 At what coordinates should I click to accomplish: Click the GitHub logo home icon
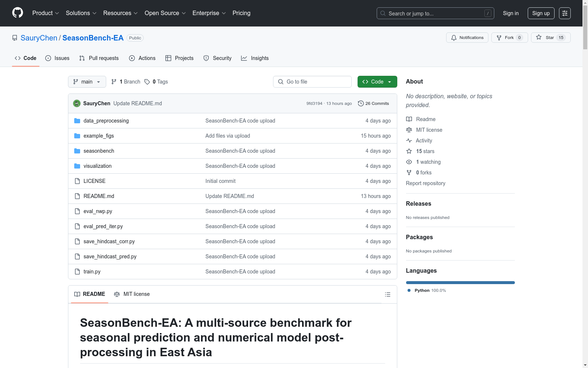pyautogui.click(x=18, y=13)
